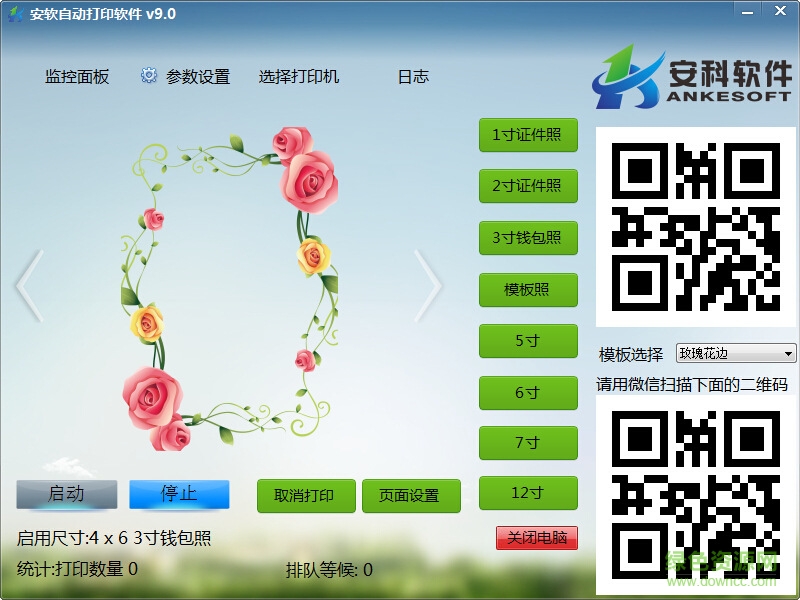
Task: Open the 参数设置 menu
Action: click(200, 75)
